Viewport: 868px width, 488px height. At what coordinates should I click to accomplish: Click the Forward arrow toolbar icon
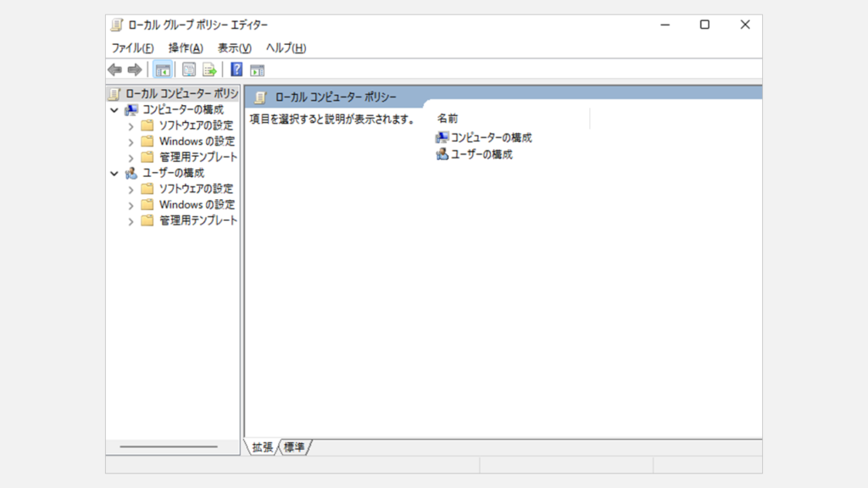point(134,69)
